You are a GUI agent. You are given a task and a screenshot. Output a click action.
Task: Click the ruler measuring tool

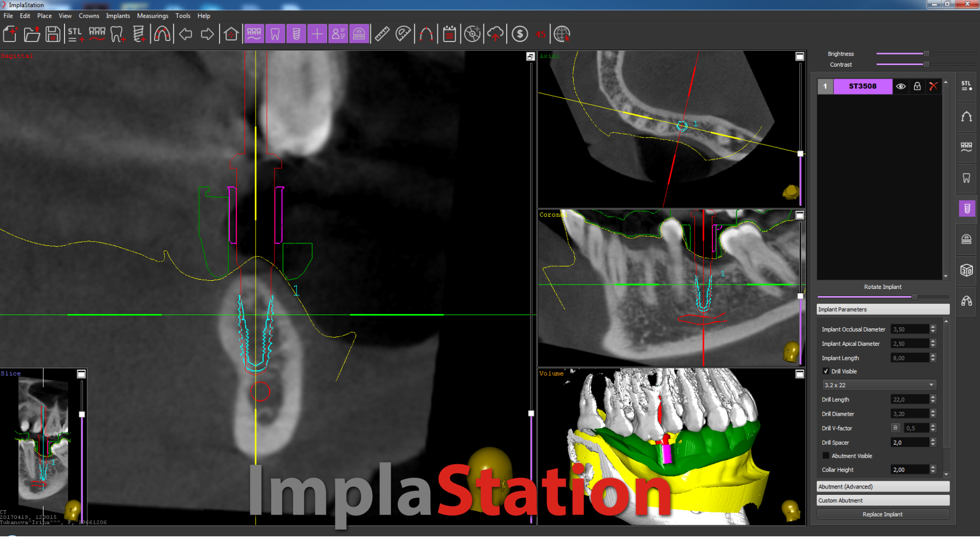[x=382, y=34]
